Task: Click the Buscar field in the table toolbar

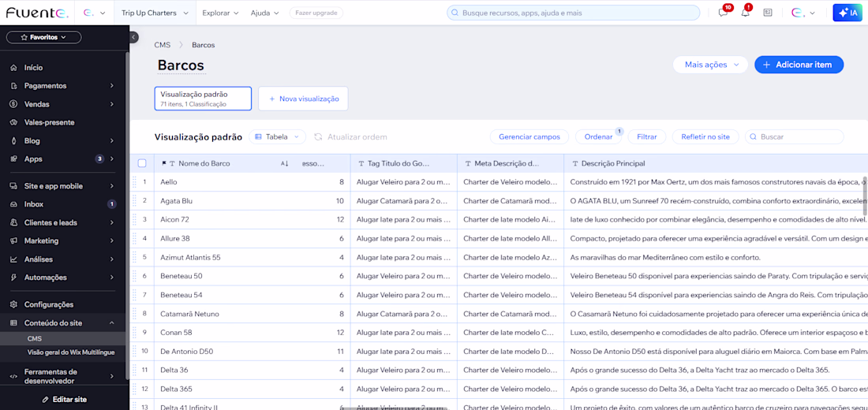Action: pos(794,136)
